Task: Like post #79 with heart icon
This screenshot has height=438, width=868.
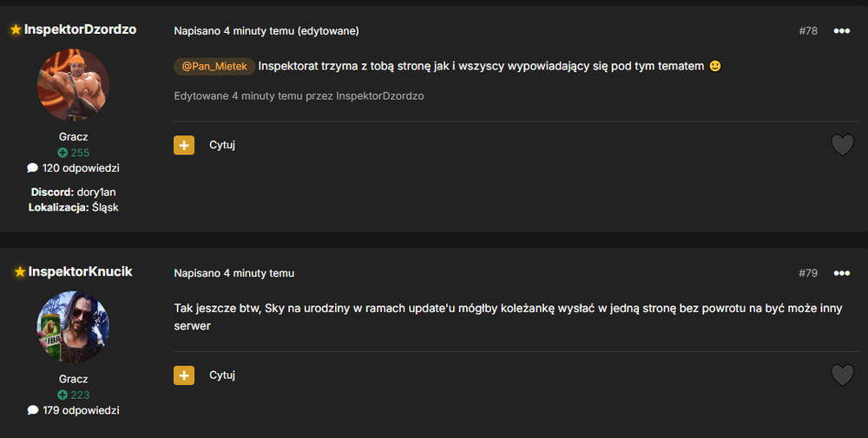Action: tap(843, 375)
